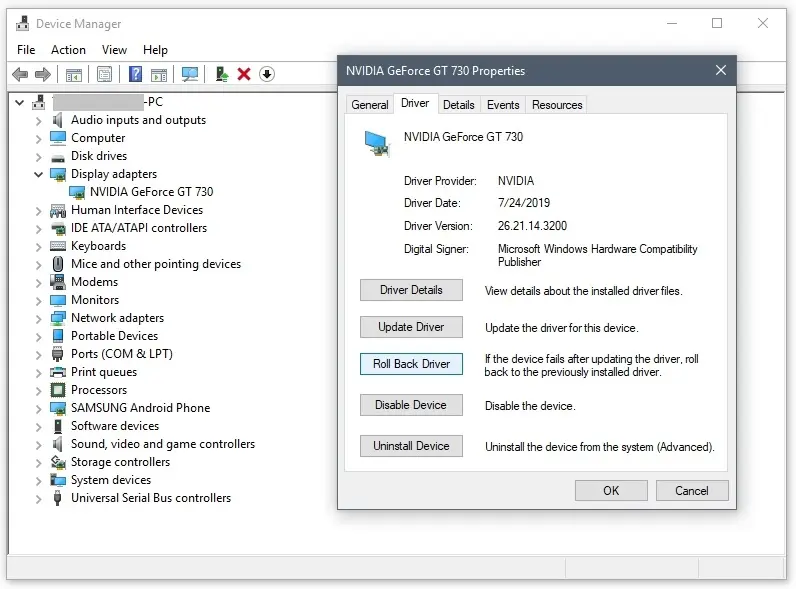Screen dimensions: 796x589
Task: Select the Software devices tree label
Action: (115, 426)
